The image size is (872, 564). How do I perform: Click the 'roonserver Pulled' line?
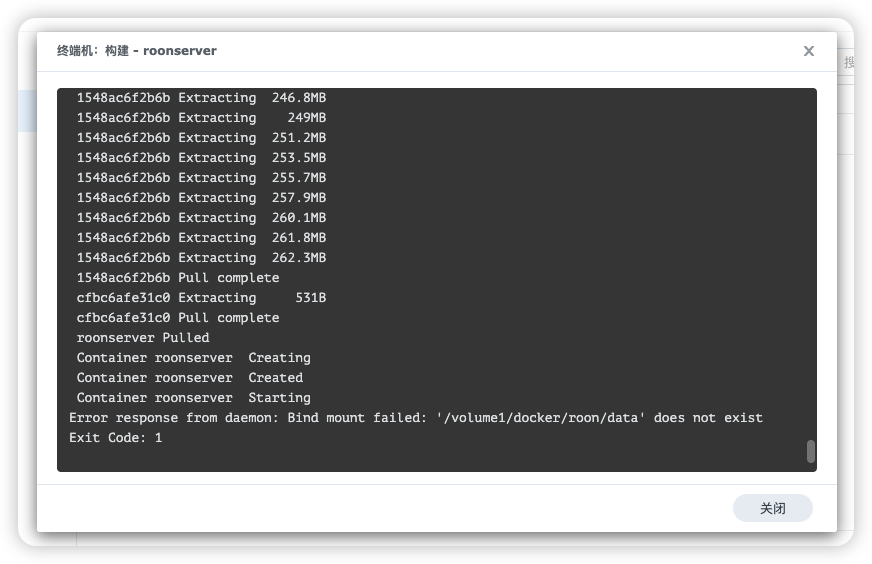pos(143,338)
